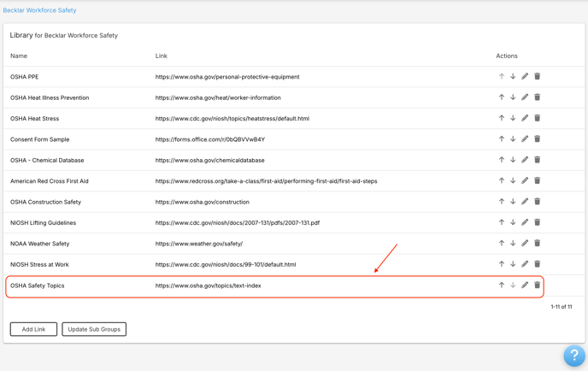
Task: Move NOAA Weather Safety up
Action: point(502,244)
